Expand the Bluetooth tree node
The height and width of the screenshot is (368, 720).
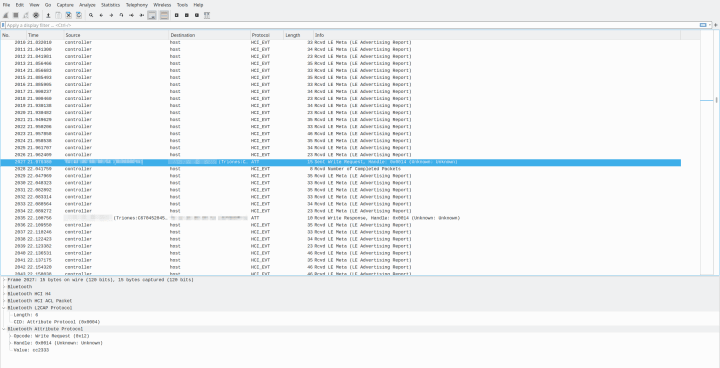4,287
